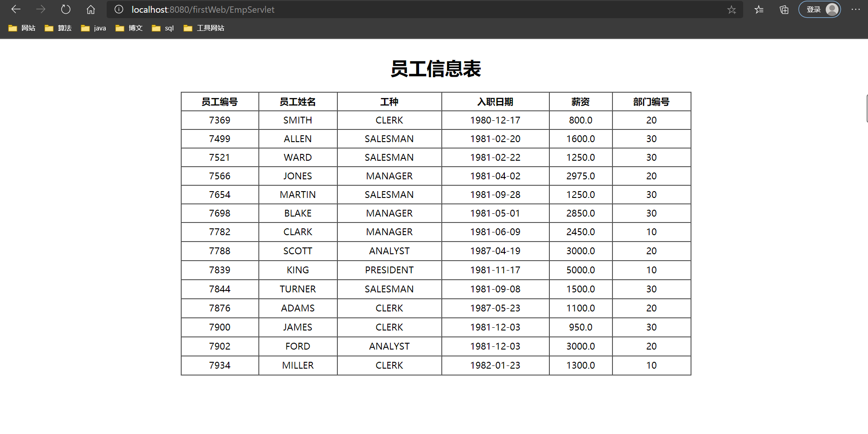Click salary value 1600.0

tap(581, 139)
